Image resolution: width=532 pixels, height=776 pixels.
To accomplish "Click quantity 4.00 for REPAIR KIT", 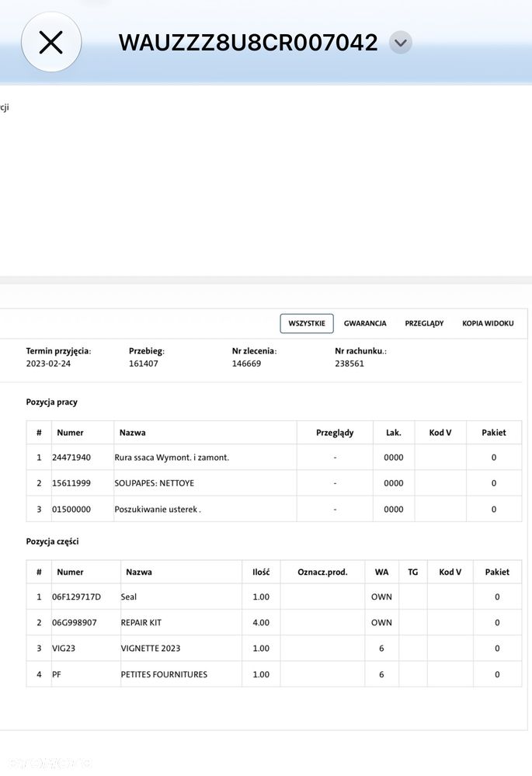I will tap(261, 622).
